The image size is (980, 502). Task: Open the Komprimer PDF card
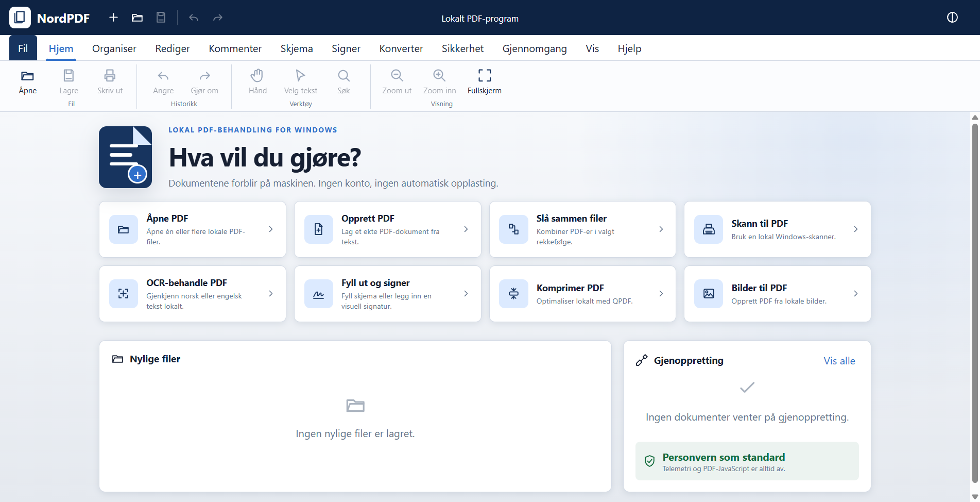click(x=582, y=294)
